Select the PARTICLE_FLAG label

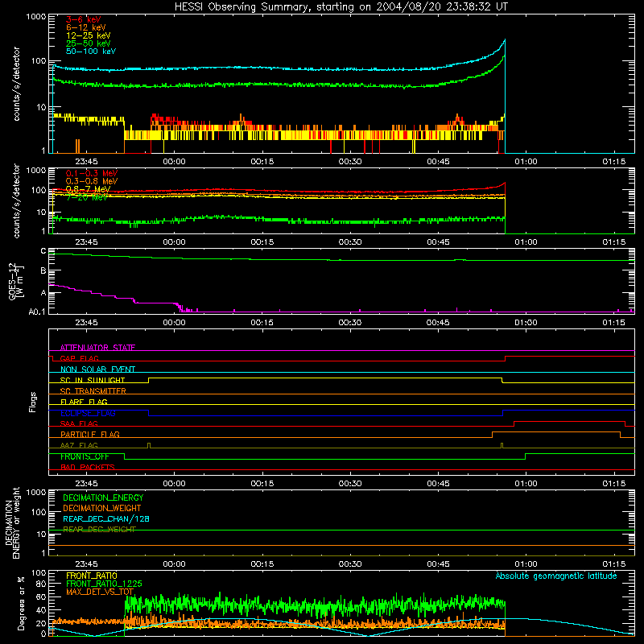(90, 434)
